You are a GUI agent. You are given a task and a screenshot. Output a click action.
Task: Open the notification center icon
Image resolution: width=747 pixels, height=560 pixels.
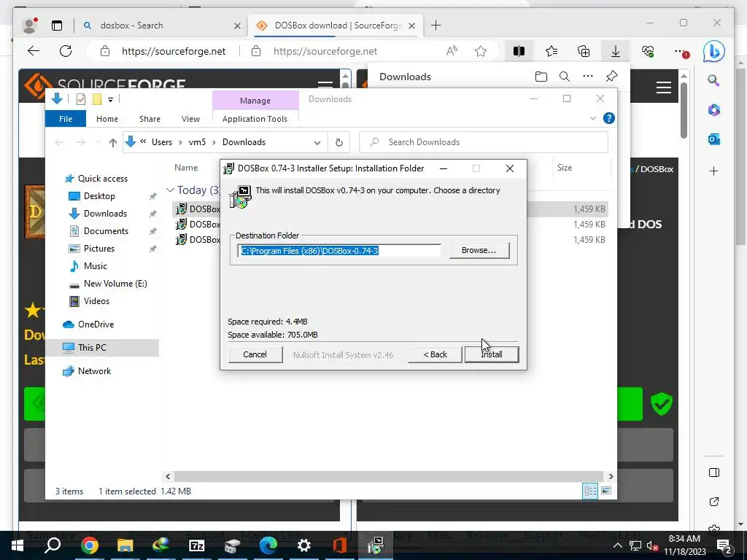(x=724, y=545)
